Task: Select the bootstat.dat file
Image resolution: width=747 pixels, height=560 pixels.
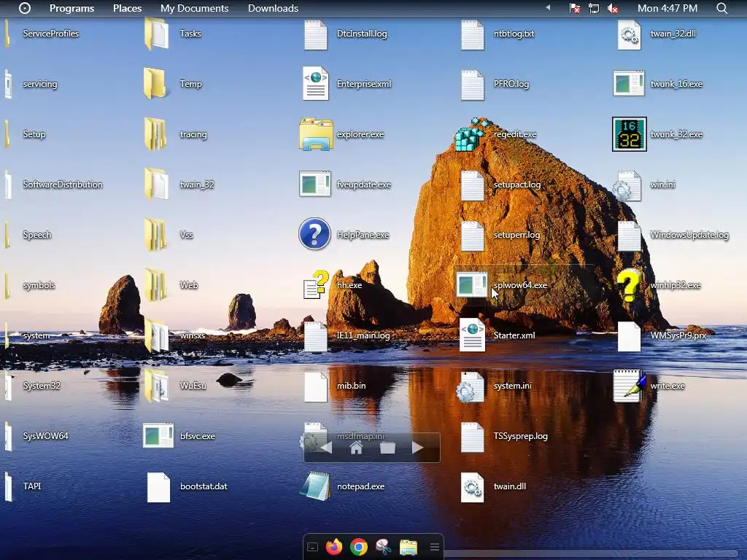Action: (x=158, y=487)
